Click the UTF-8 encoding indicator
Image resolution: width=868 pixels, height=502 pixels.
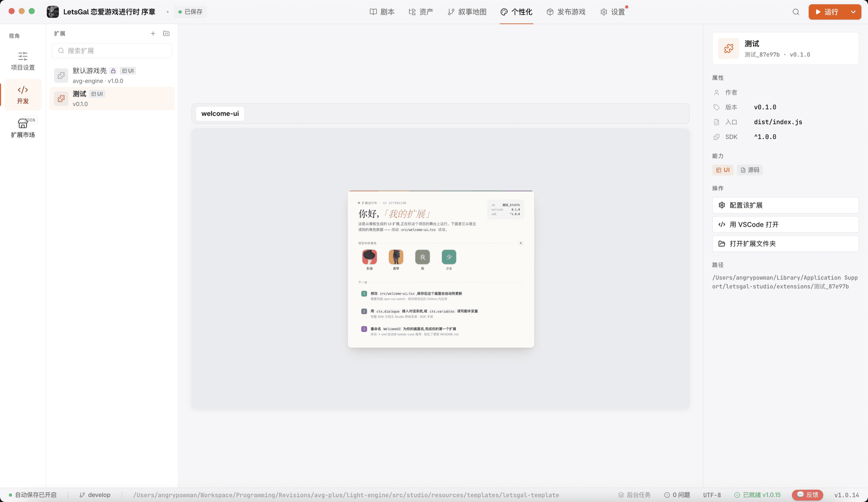coord(712,495)
